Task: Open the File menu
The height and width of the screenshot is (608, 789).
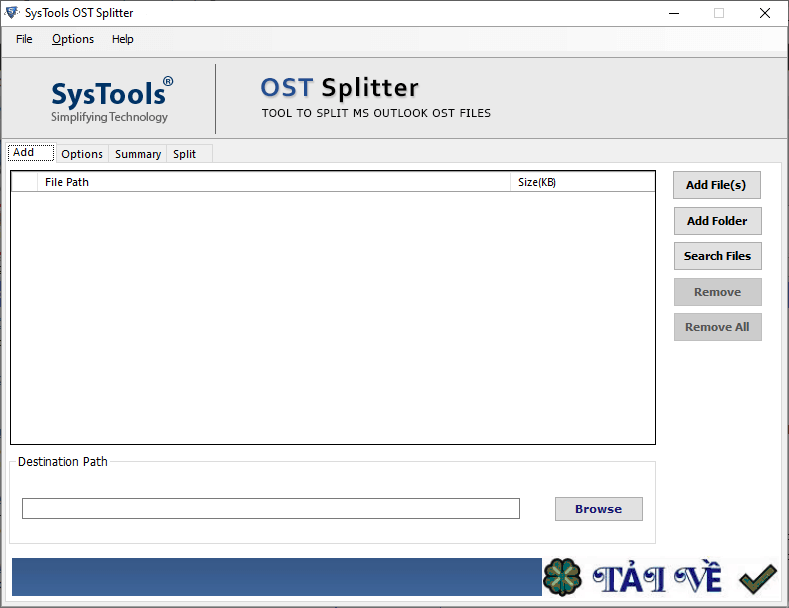Action: click(24, 39)
